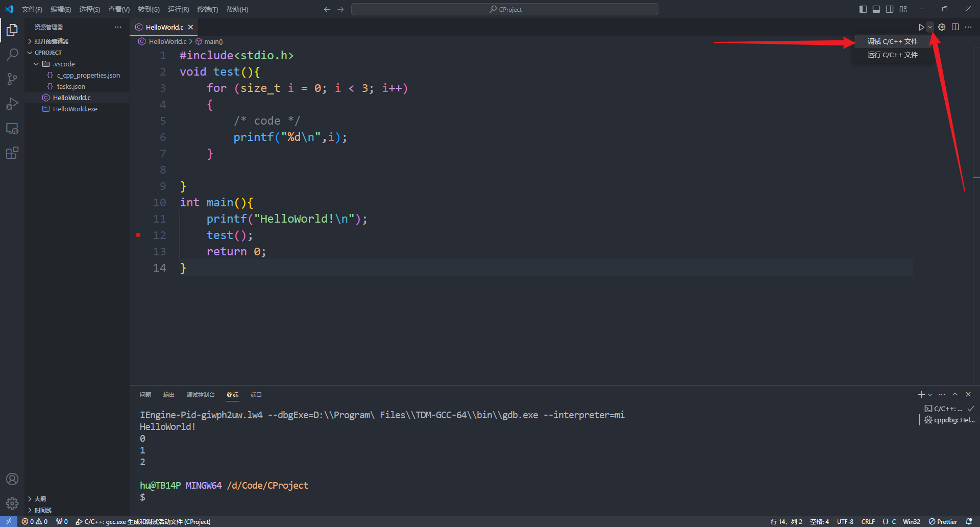Screen dimensions: 980x527
Task: Click 行 14, 列 2 cursor position
Action: 786,521
